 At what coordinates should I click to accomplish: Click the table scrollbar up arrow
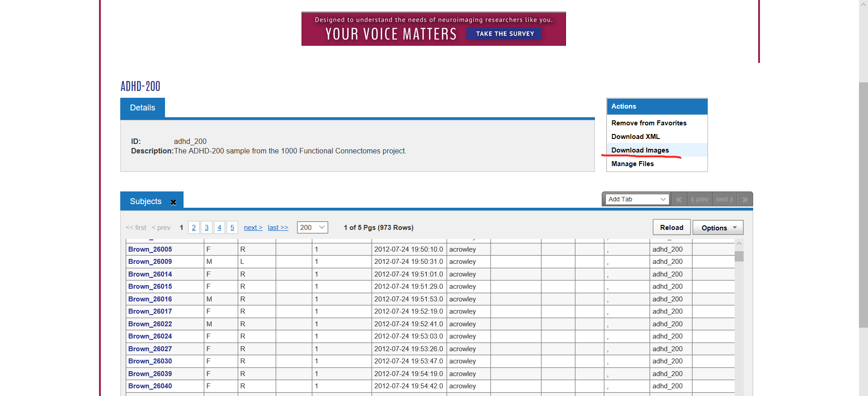pyautogui.click(x=739, y=244)
